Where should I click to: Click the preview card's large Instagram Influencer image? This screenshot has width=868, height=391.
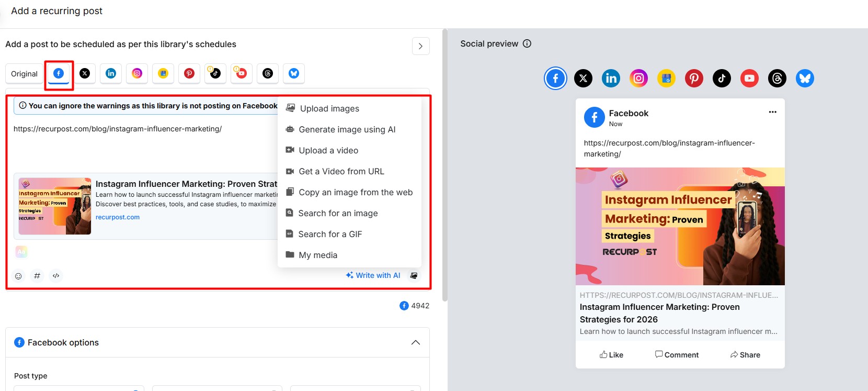coord(680,226)
